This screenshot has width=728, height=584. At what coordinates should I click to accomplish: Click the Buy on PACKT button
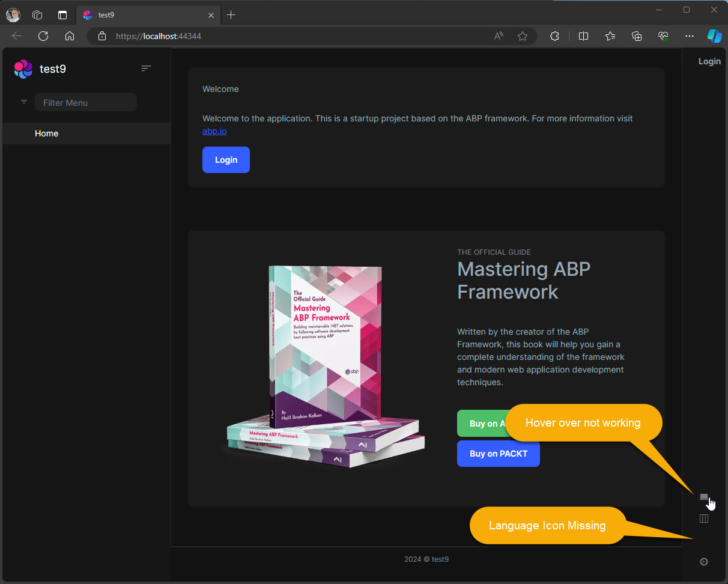tap(498, 454)
